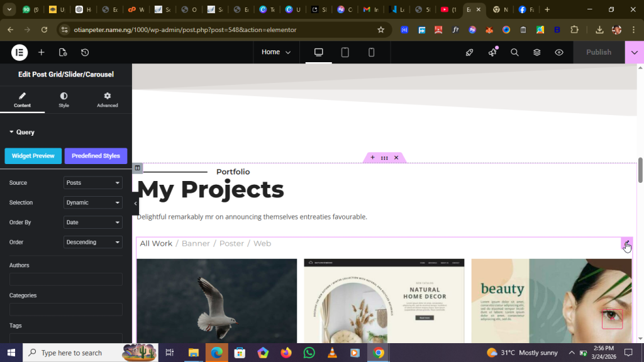
Task: Toggle the preview changes eye icon
Action: coord(559,52)
